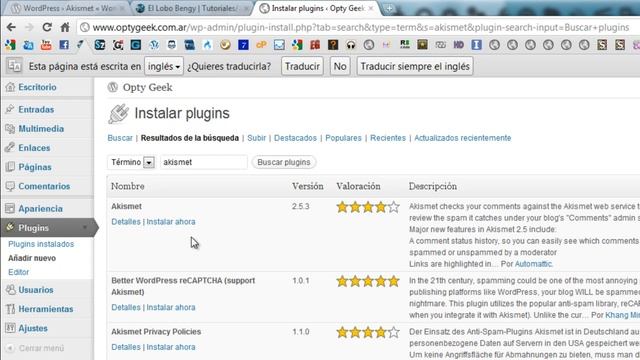Image resolution: width=640 pixels, height=360 pixels.
Task: Click the translate bar language icon
Action: pos(14,66)
